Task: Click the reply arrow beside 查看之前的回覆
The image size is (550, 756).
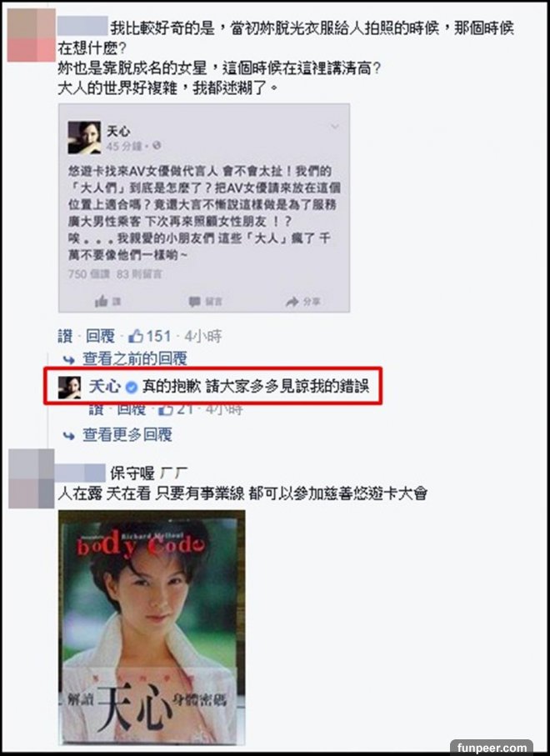Action: 69,359
